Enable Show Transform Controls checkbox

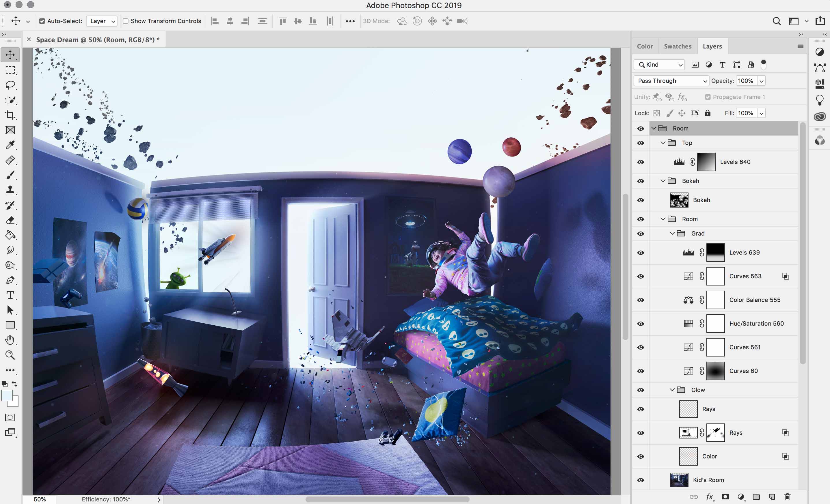click(124, 21)
